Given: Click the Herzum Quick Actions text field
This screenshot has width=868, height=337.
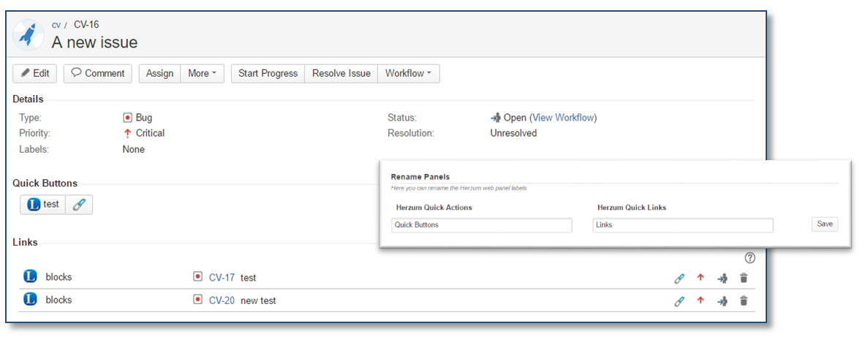Looking at the screenshot, I should pyautogui.click(x=481, y=225).
